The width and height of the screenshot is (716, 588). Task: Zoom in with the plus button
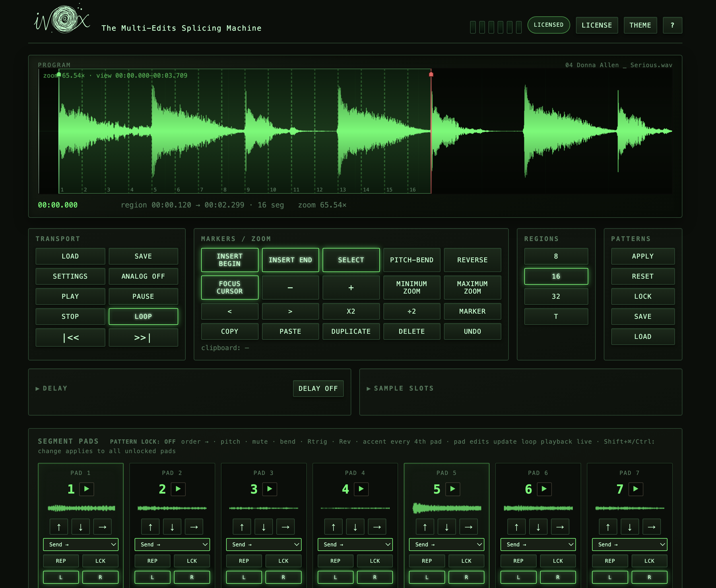(x=351, y=288)
